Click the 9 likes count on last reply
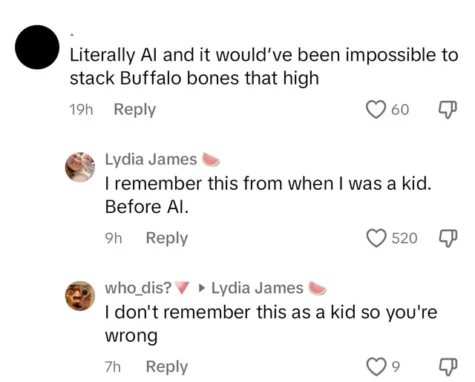The width and height of the screenshot is (475, 382). point(395,367)
